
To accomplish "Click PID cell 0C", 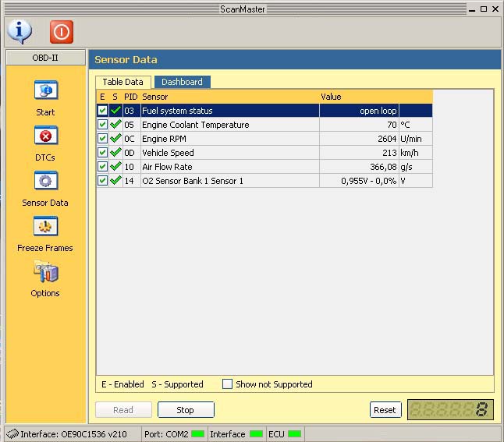I will pyautogui.click(x=132, y=139).
